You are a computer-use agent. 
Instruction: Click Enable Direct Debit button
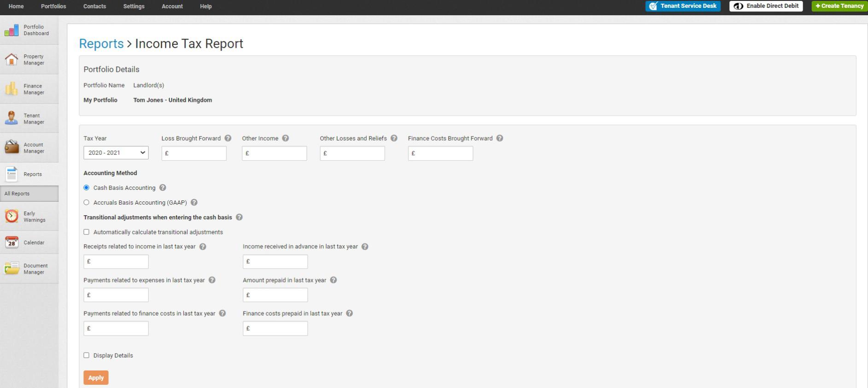[766, 6]
